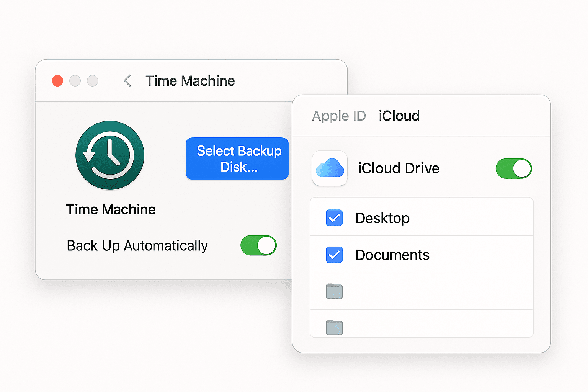Click the iCloud Drive label
Viewport: 588px width, 392px height.
(399, 168)
